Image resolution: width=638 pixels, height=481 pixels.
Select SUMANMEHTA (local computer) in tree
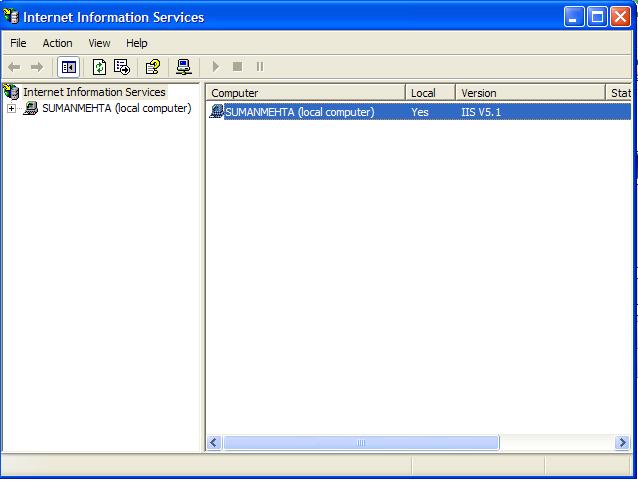click(x=117, y=108)
